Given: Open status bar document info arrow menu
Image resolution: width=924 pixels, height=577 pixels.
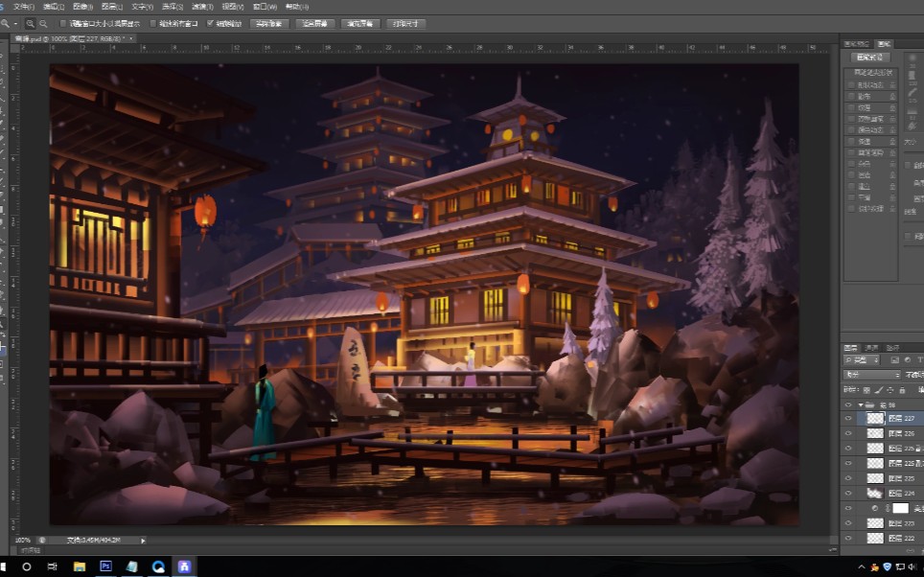Looking at the screenshot, I should (x=143, y=540).
